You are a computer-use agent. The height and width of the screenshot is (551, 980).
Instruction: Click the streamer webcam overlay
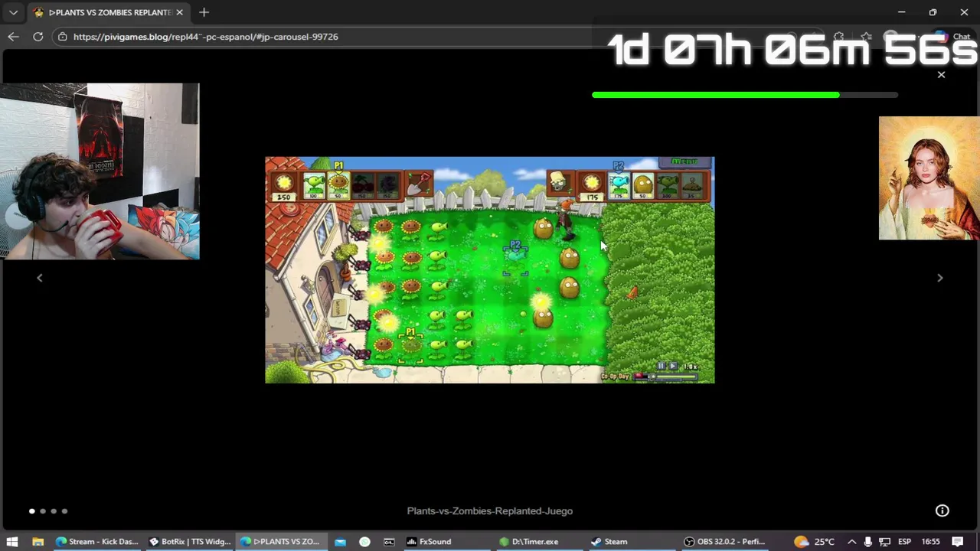pyautogui.click(x=100, y=171)
